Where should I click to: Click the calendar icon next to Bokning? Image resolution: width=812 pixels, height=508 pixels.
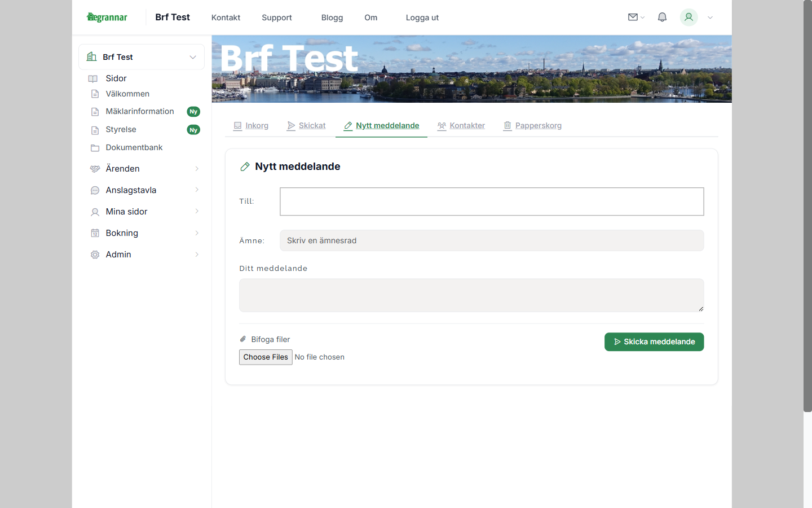coord(95,233)
